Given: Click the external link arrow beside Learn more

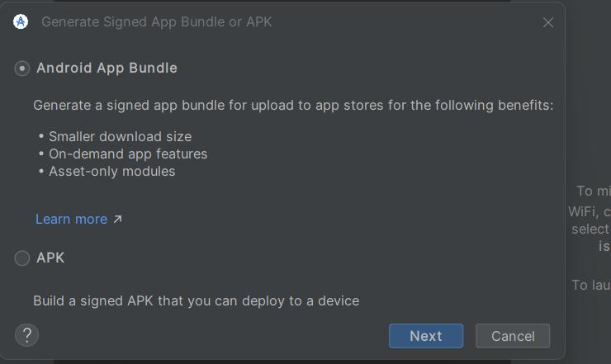Looking at the screenshot, I should click(117, 220).
